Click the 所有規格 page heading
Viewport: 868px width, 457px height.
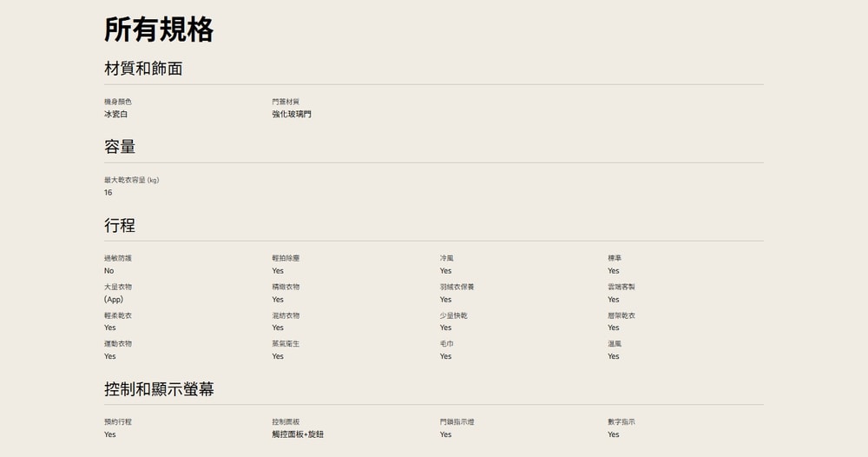(159, 30)
